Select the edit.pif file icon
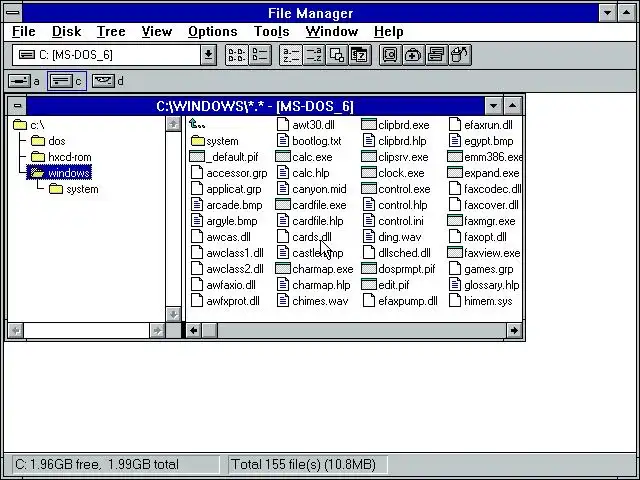This screenshot has height=480, width=640. (369, 284)
